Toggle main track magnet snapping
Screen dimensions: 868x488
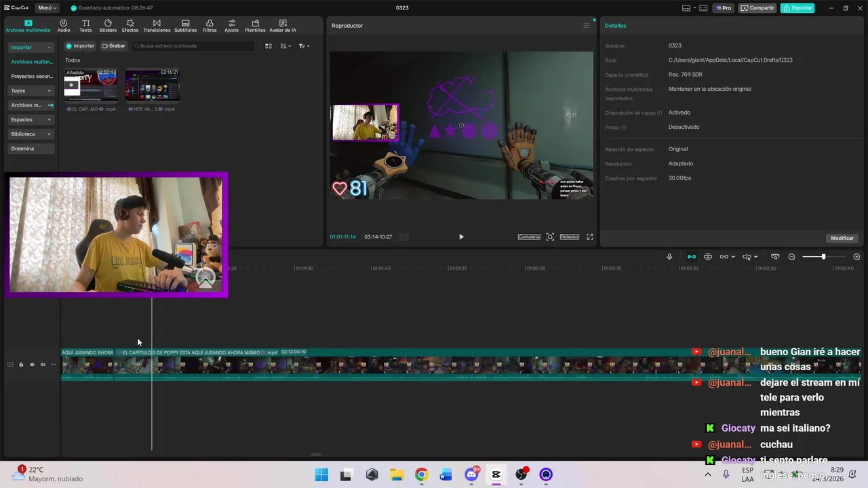tap(692, 257)
